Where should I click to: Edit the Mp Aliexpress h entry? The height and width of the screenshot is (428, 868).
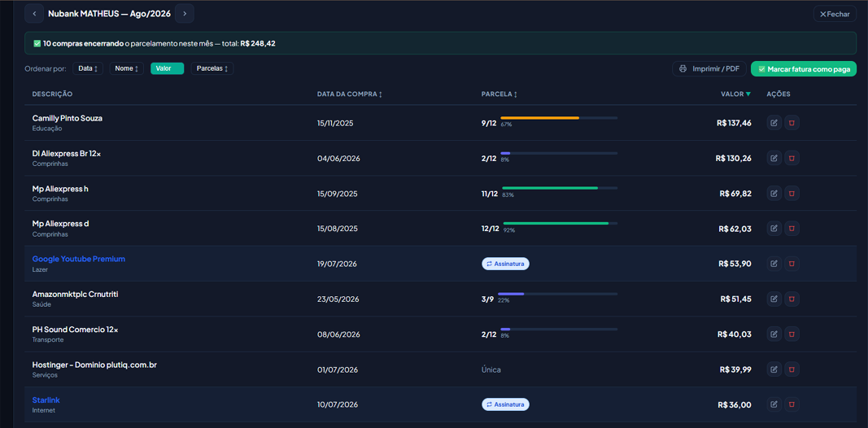[x=774, y=193]
